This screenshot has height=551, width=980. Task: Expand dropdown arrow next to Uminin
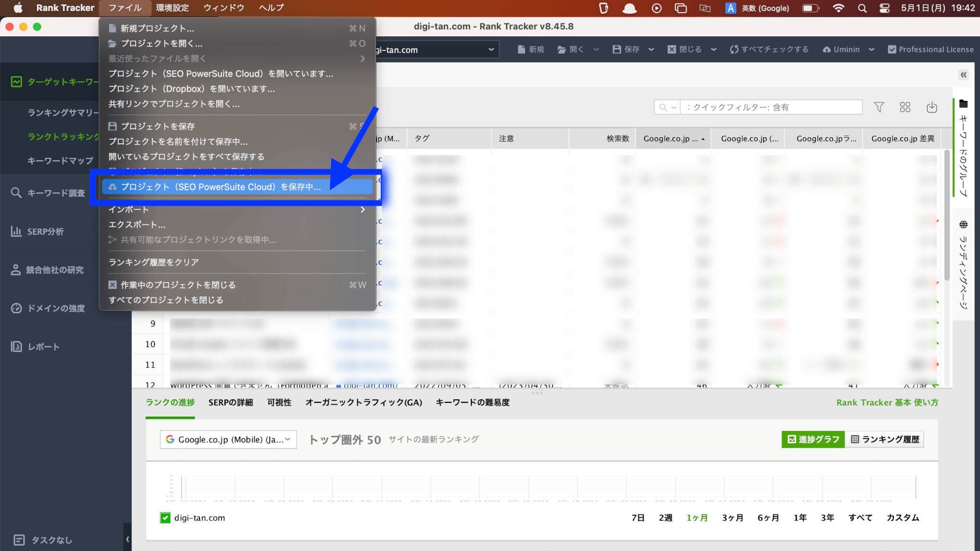coord(871,49)
